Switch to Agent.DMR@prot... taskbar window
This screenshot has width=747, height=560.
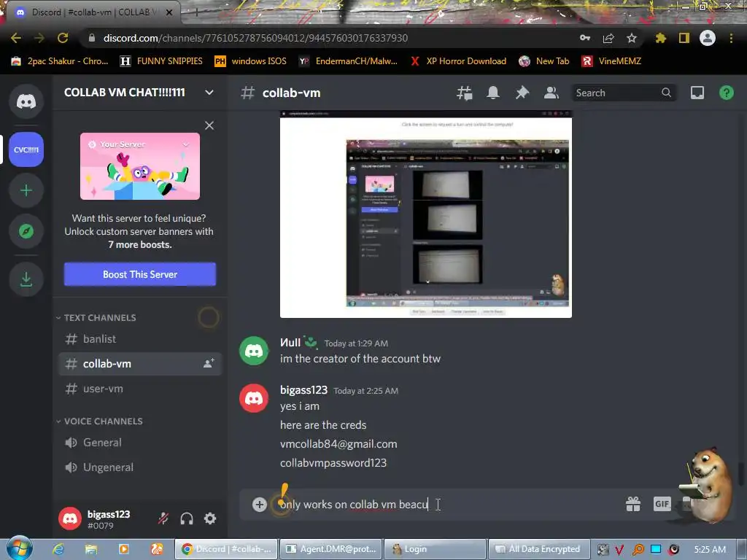click(x=331, y=549)
